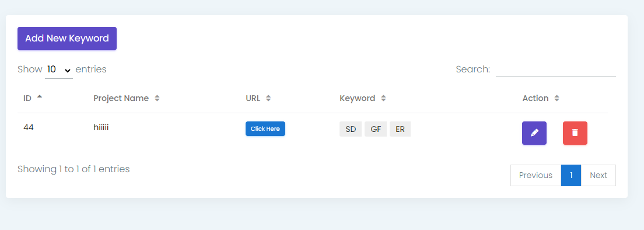Open the entries-per-page dropdown showing 10
Viewport: 644px width, 230px height.
click(x=59, y=70)
